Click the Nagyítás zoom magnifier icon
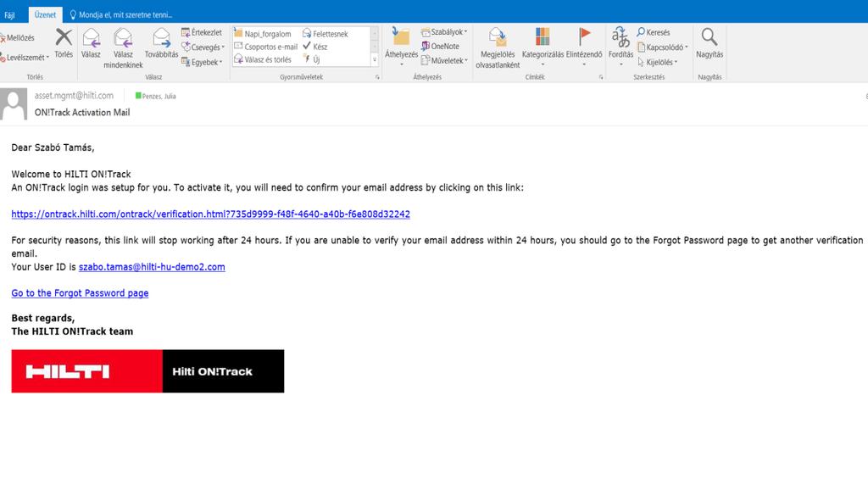 click(x=709, y=37)
